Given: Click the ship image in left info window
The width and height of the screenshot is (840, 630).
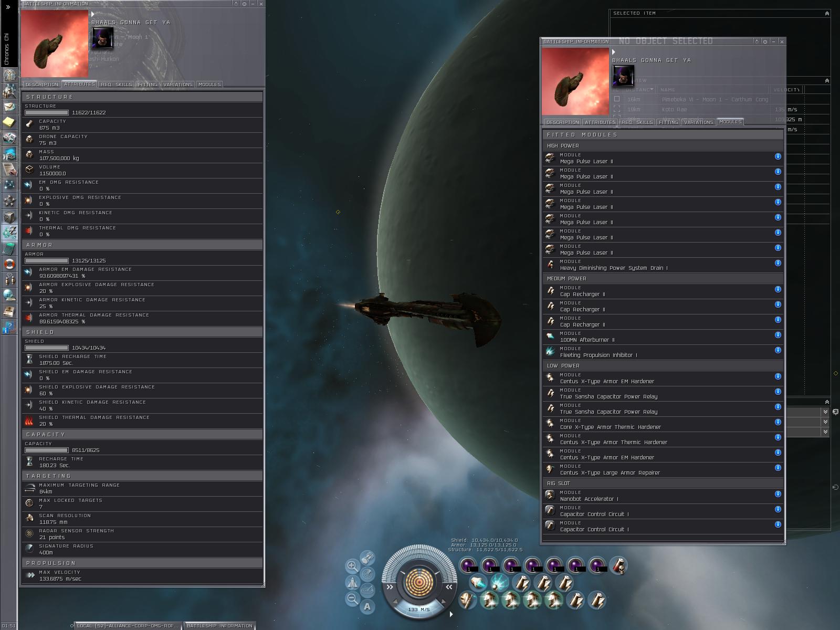Looking at the screenshot, I should click(55, 44).
